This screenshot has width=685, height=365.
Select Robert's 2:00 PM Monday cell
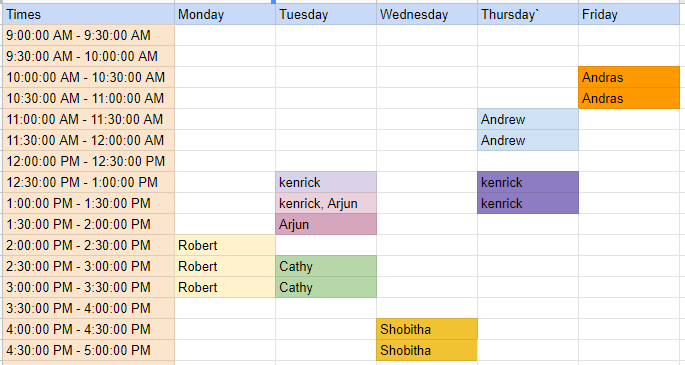pos(225,245)
